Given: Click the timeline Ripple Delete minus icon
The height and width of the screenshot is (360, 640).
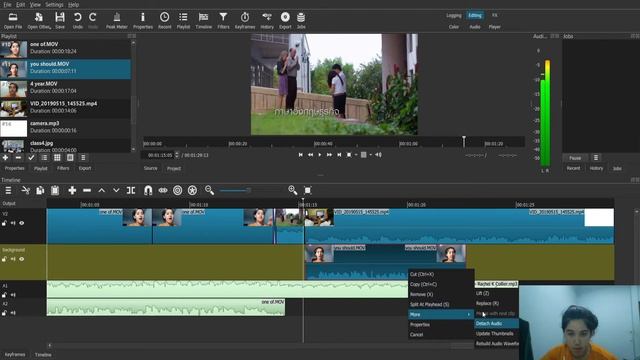Looking at the screenshot, I should click(x=87, y=190).
